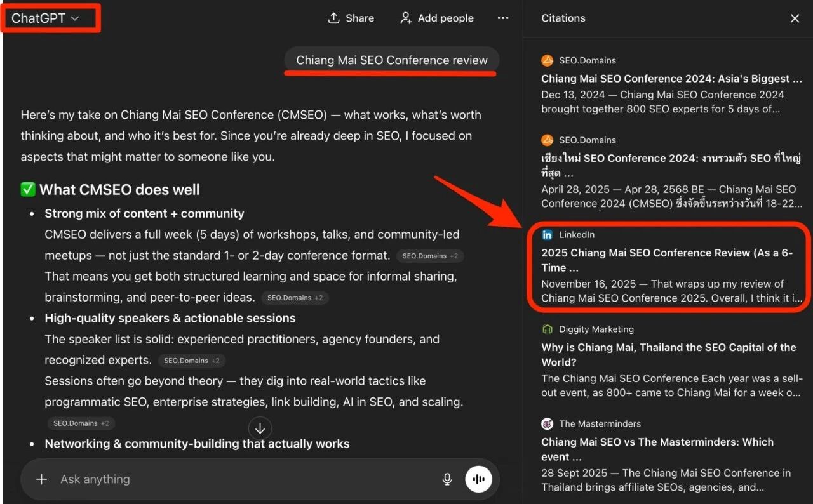813x504 pixels.
Task: Open the Why is Chiang Mai SEO Capital link
Action: point(668,355)
